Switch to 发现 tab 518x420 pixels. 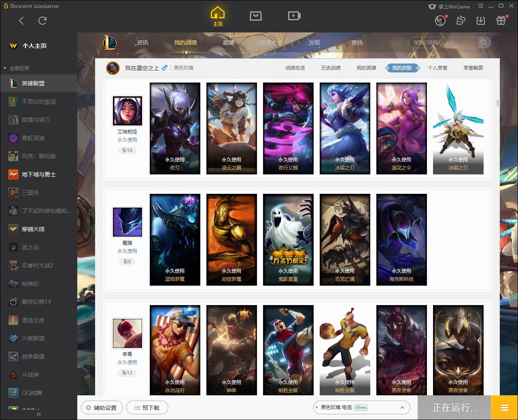point(314,42)
